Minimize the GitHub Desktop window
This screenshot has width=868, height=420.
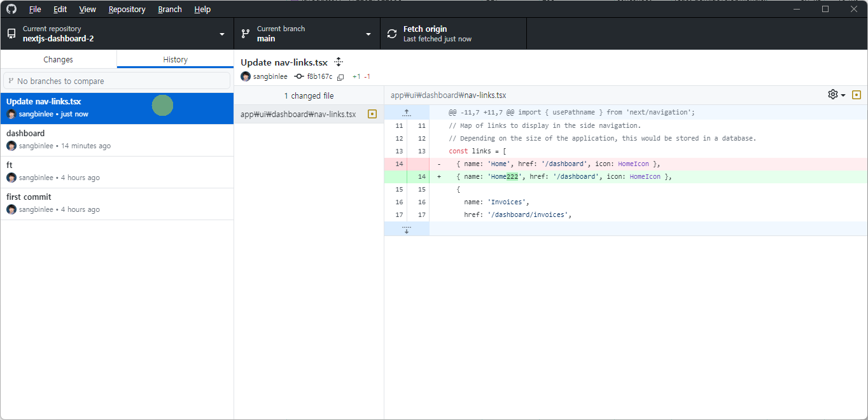(x=797, y=9)
